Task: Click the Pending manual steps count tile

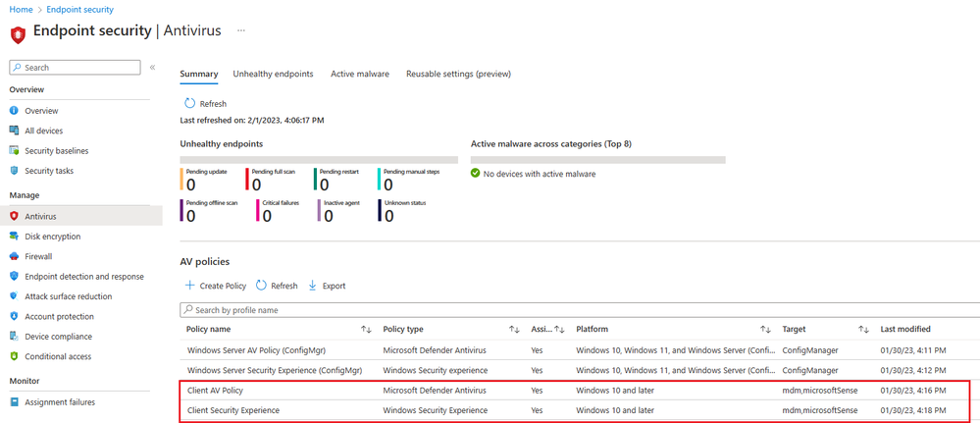Action: (409, 180)
